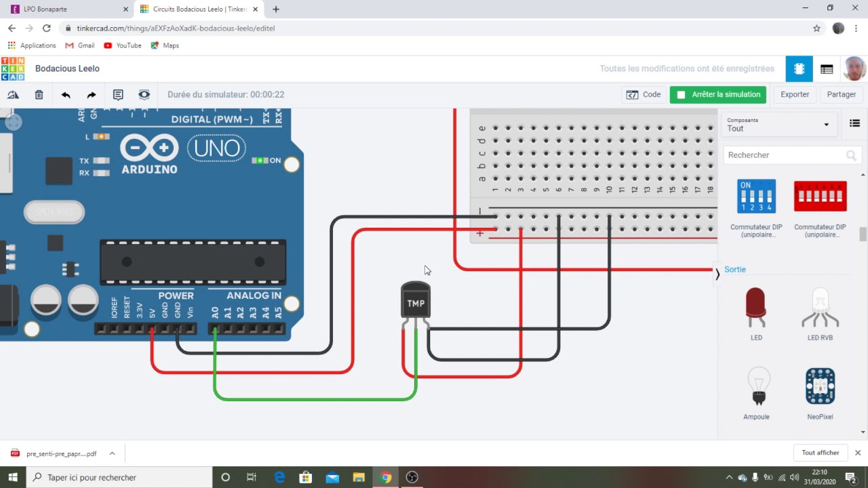Open the YouTube bookmark

pos(123,45)
